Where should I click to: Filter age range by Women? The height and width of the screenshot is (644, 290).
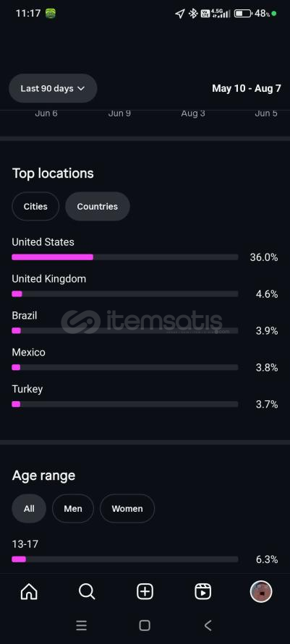point(127,508)
